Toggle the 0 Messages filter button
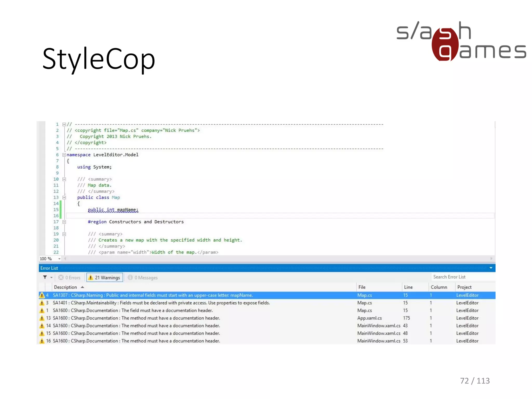Screen dimensions: 532x399 click(143, 278)
